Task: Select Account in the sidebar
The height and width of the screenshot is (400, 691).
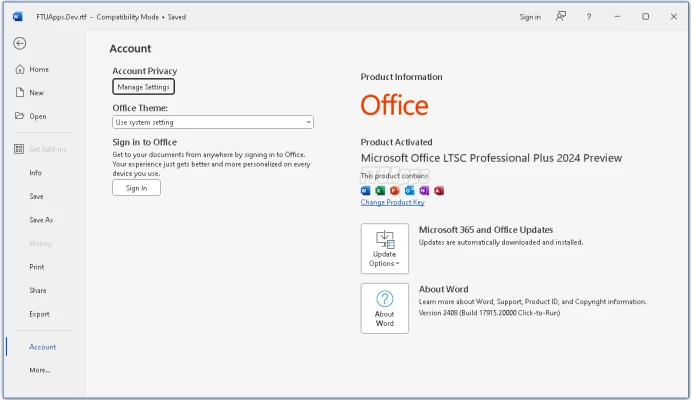Action: [42, 347]
